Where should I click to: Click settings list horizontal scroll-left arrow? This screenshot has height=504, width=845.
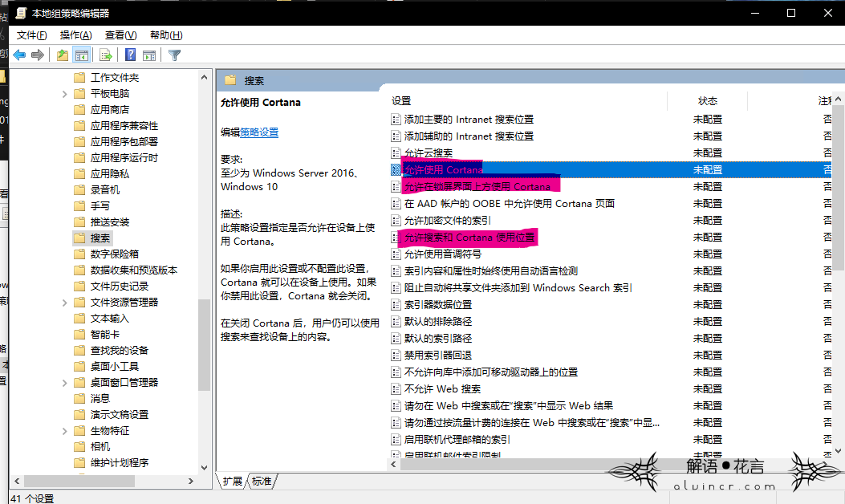[x=393, y=465]
